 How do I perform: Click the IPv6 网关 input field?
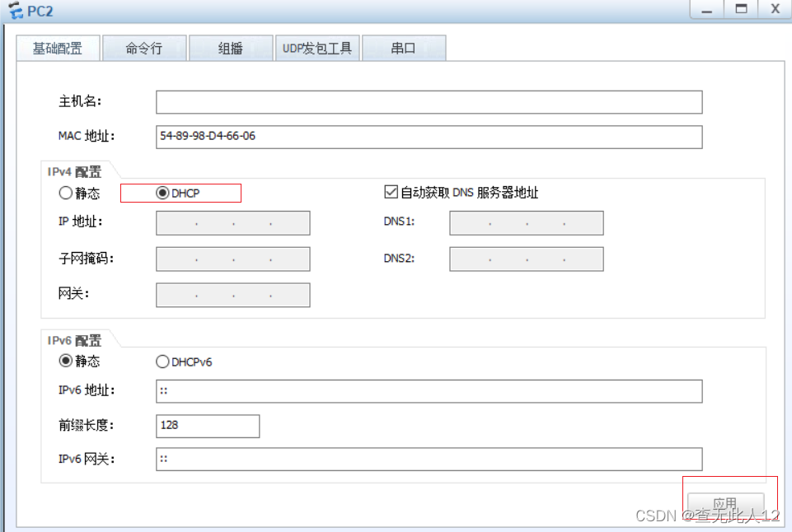(x=429, y=460)
